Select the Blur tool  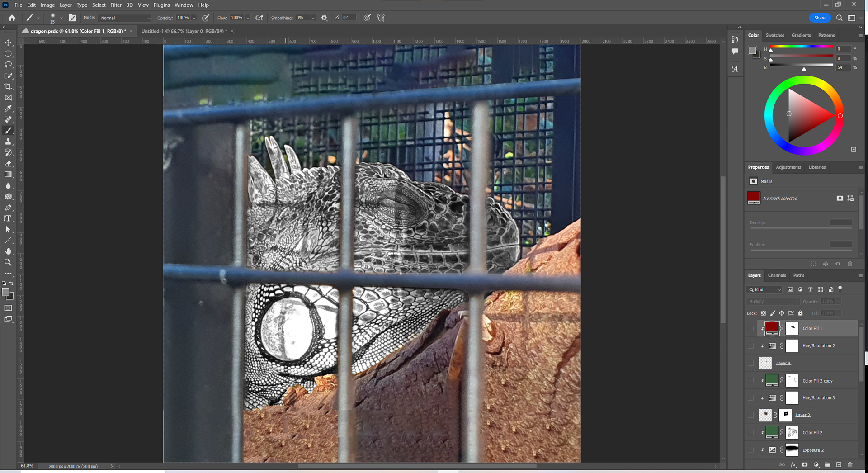(8, 186)
